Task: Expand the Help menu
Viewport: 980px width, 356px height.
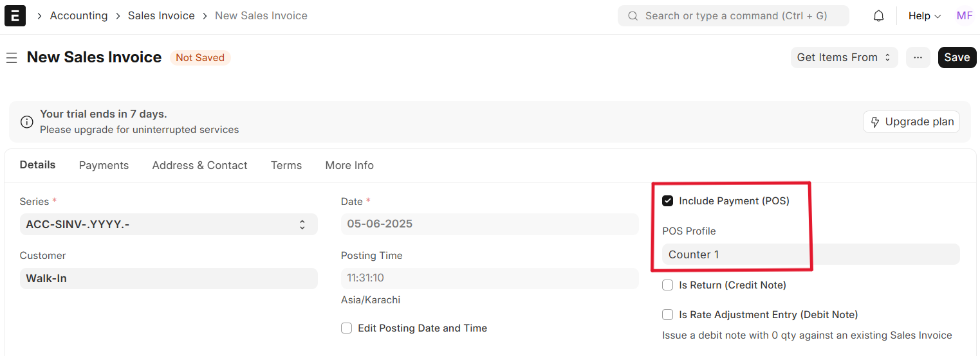Action: pos(924,16)
